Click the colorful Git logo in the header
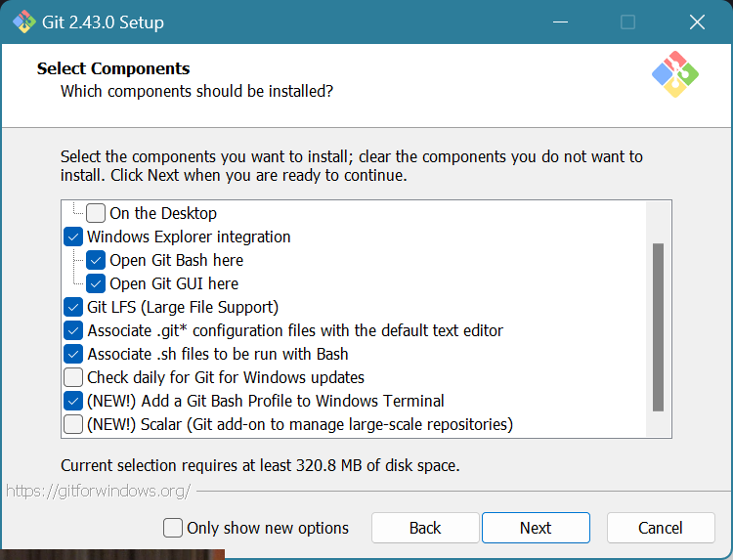This screenshot has height=560, width=733. [x=674, y=74]
